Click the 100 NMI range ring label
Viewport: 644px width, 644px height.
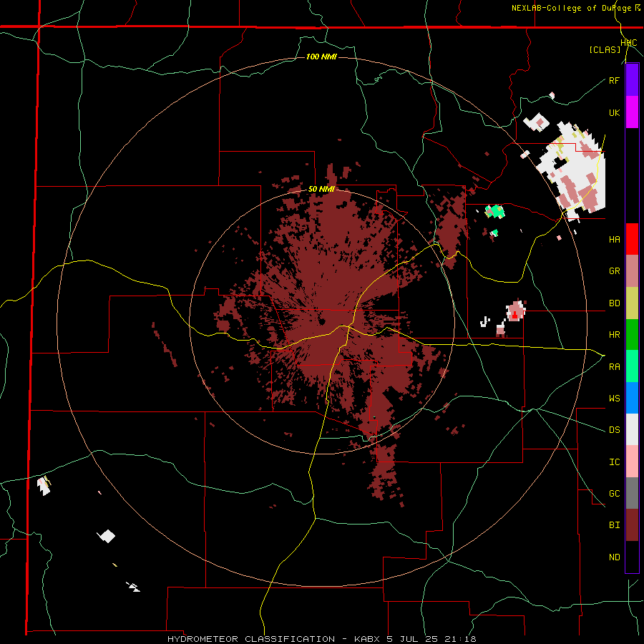pyautogui.click(x=321, y=57)
